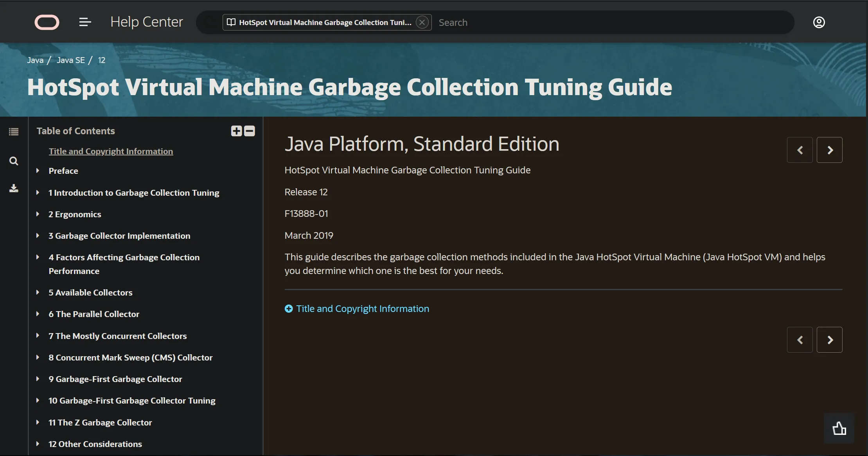Open 3 Garbage Collector Implementation entry
Screen dimensions: 868x456
click(x=119, y=236)
